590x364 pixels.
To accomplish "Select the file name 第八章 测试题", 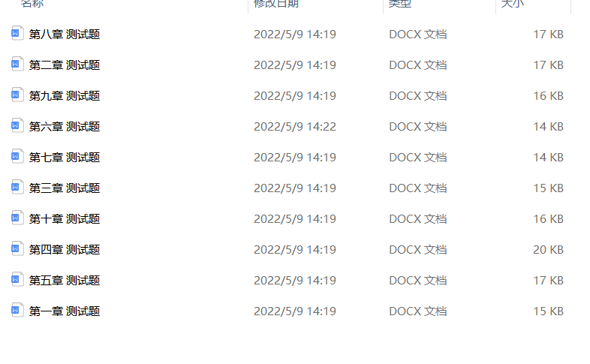I will (65, 34).
